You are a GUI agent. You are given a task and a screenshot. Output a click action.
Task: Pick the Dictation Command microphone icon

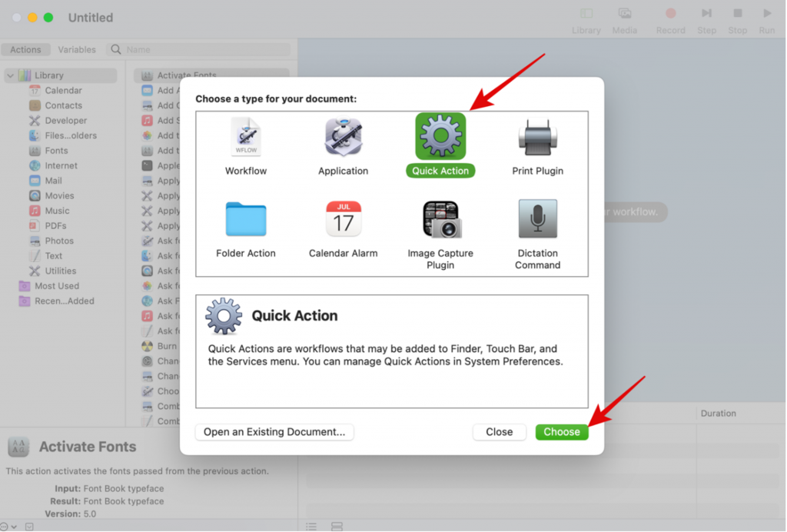pos(537,220)
